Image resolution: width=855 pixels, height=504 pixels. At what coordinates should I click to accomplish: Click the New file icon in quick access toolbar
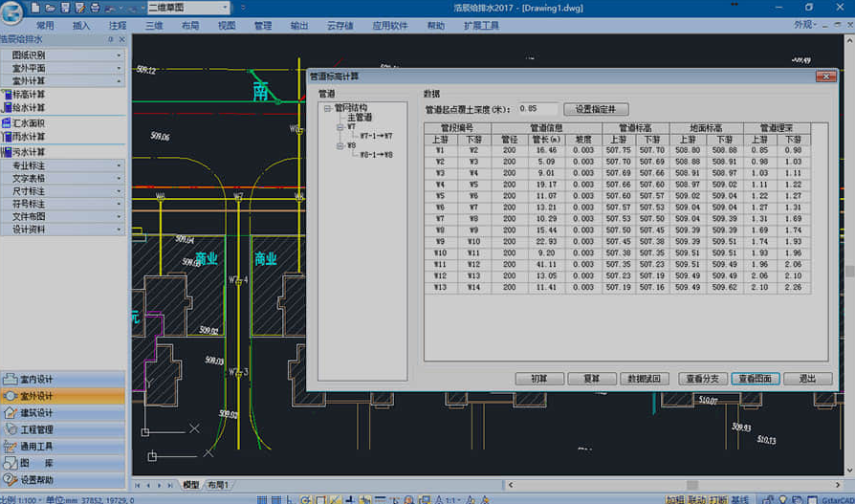click(35, 8)
